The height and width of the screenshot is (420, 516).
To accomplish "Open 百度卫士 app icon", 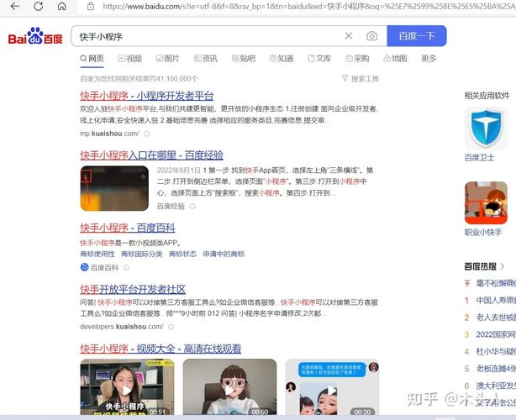I will point(486,127).
